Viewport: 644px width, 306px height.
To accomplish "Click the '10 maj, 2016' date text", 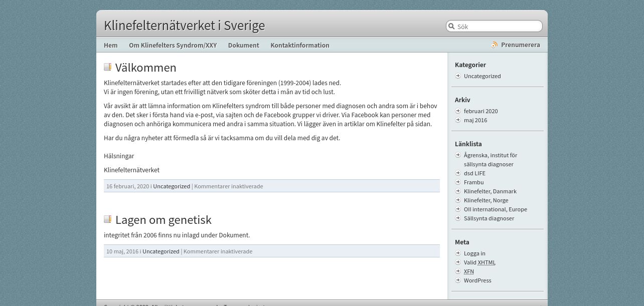I will (122, 251).
